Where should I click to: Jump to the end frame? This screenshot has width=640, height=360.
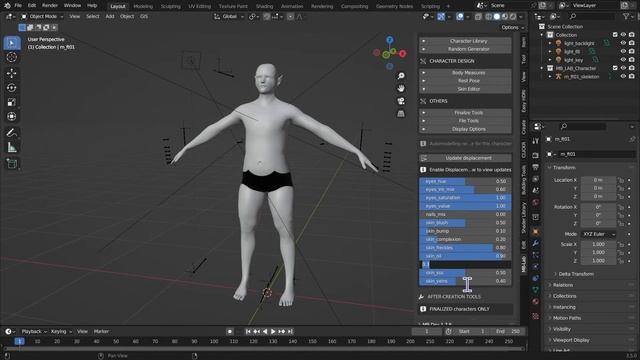[x=290, y=331]
